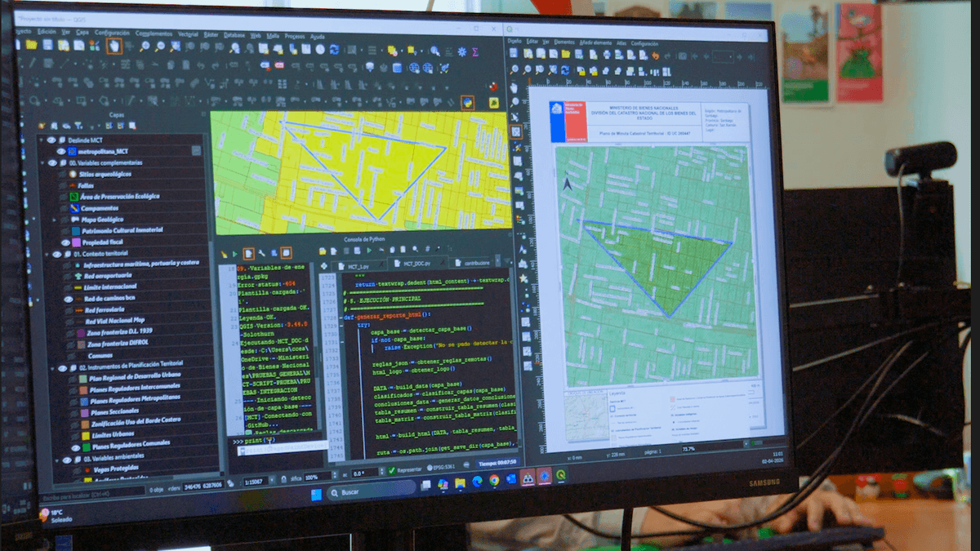Toggle visibility of Planes Reguladores Comunales
The width and height of the screenshot is (980, 551).
click(76, 447)
